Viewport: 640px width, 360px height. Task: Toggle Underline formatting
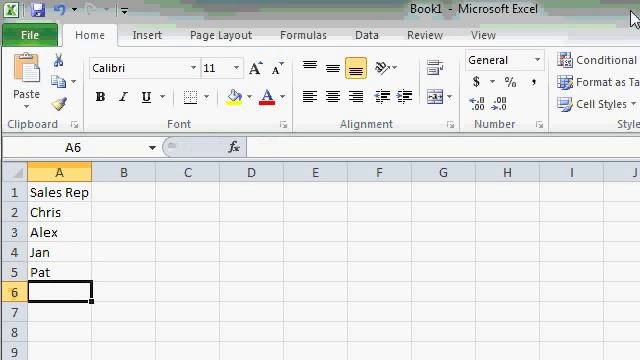point(146,97)
